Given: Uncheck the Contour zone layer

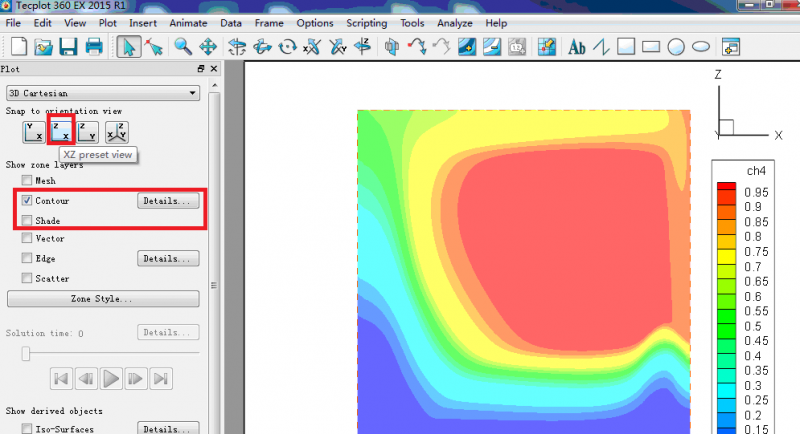Looking at the screenshot, I should pos(27,200).
